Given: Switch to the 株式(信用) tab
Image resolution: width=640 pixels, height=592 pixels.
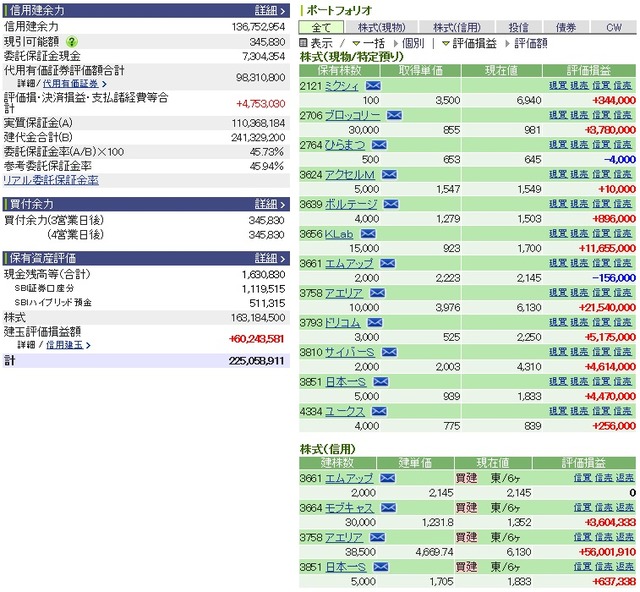Looking at the screenshot, I should click(457, 27).
